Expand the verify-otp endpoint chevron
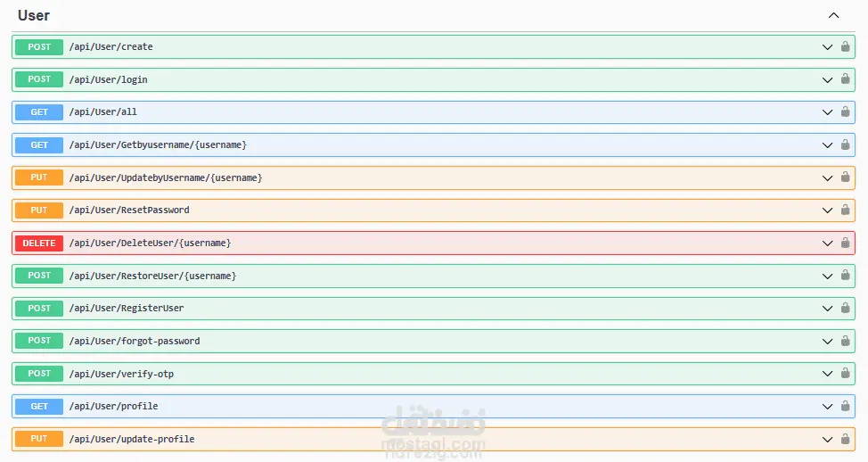This screenshot has height=462, width=868. pyautogui.click(x=828, y=374)
